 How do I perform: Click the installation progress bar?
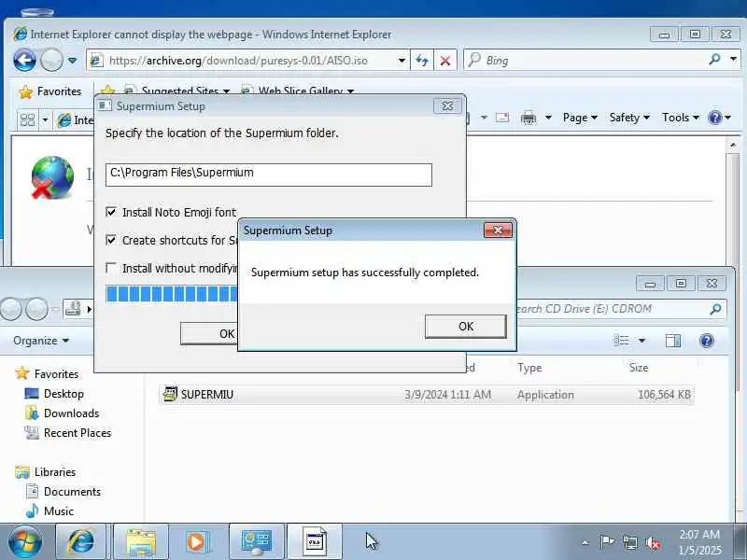(x=172, y=294)
